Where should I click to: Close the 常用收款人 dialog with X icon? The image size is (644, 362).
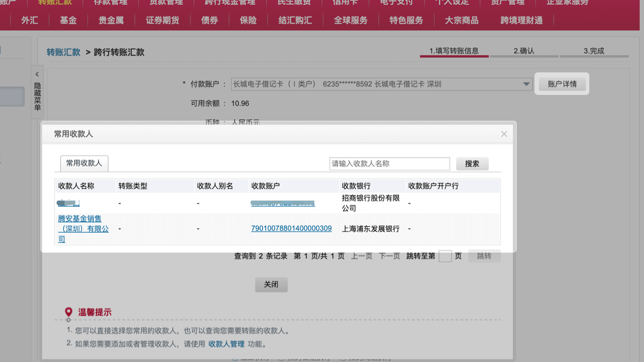coord(504,134)
